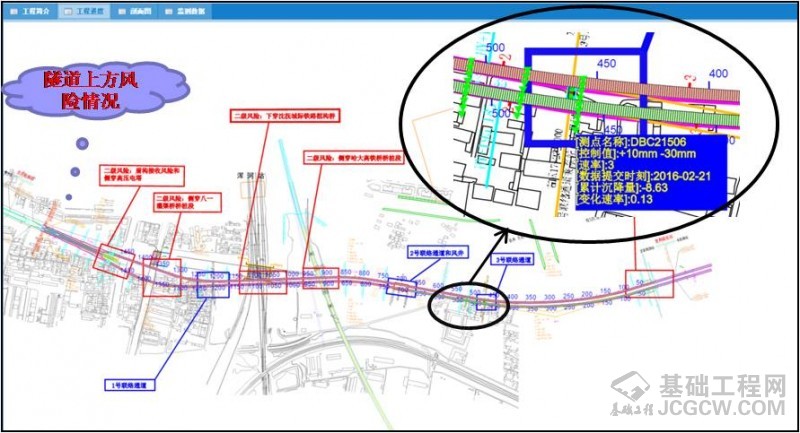Click the green monitoring point marker in magnified view
The height and width of the screenshot is (433, 800).
coord(574,93)
